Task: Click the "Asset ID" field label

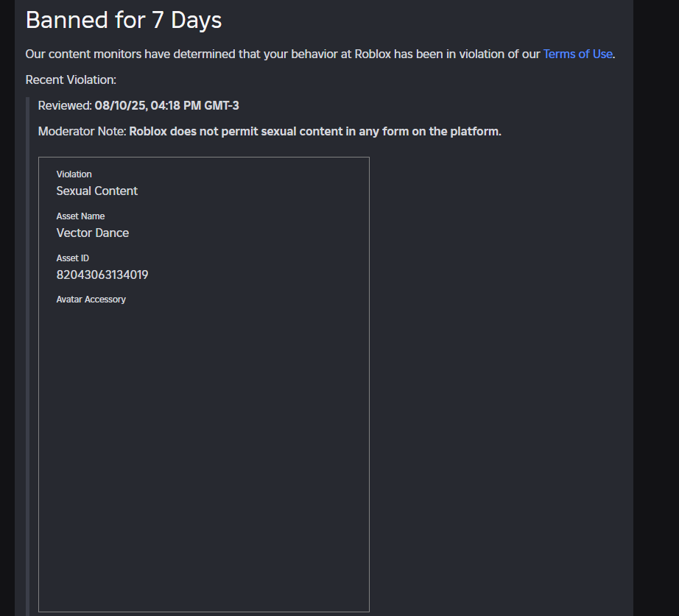Action: pos(73,258)
